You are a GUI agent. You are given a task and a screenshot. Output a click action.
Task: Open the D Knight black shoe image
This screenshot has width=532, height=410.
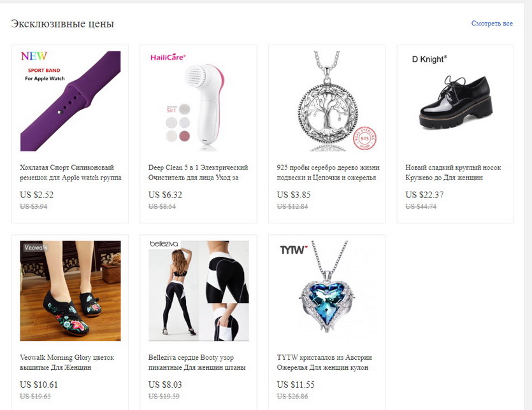click(x=456, y=101)
